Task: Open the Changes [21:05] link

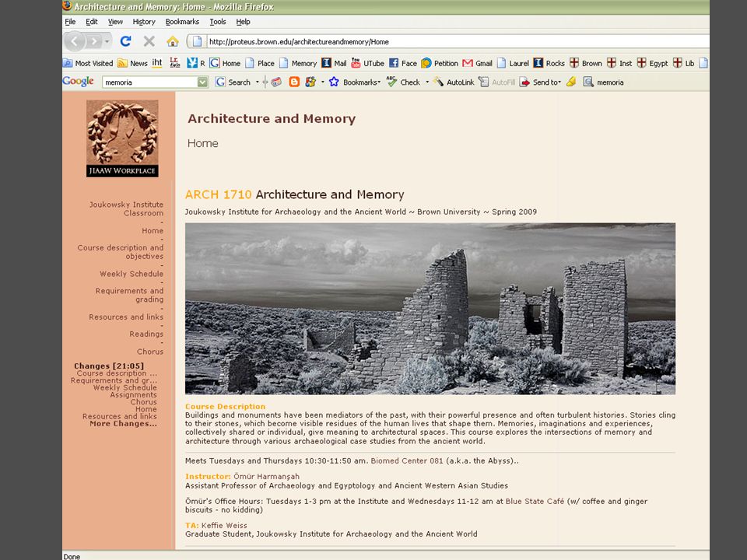Action: pyautogui.click(x=109, y=366)
